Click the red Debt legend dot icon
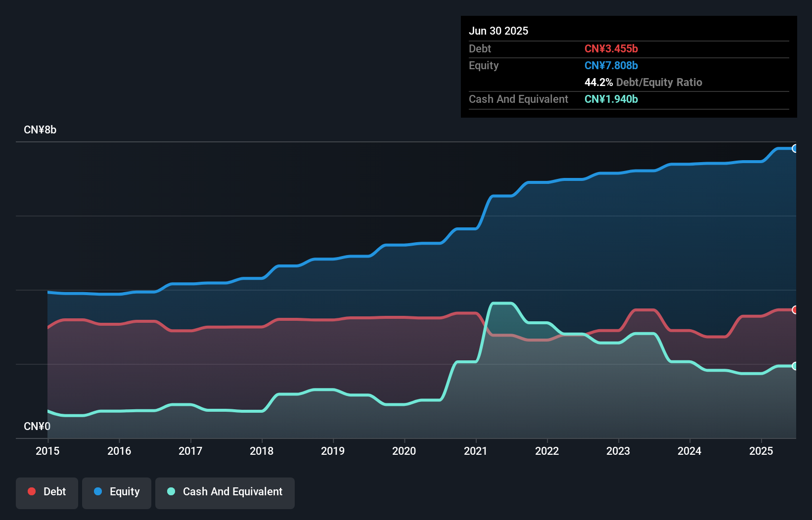Viewport: 812px width, 520px height. [32, 491]
